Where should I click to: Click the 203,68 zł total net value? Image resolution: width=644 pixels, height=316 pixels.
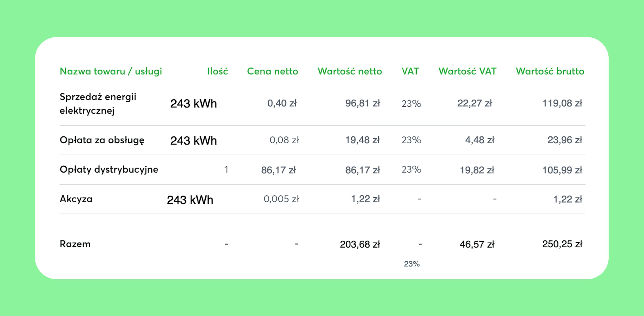click(360, 244)
